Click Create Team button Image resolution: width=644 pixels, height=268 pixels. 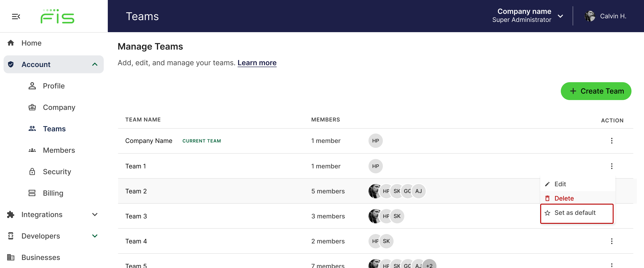(x=596, y=90)
